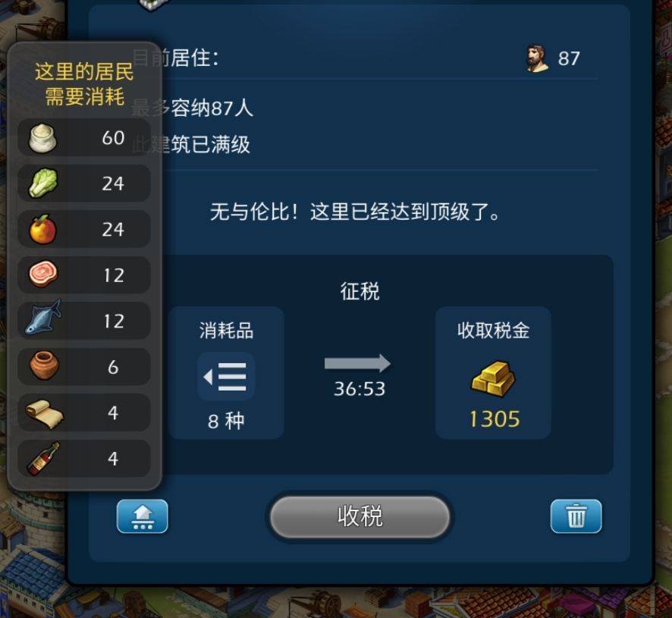Click the blue fish icon

[43, 317]
